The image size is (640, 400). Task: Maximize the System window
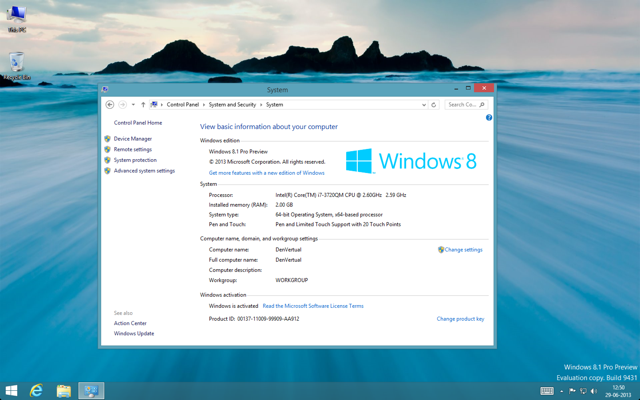468,88
